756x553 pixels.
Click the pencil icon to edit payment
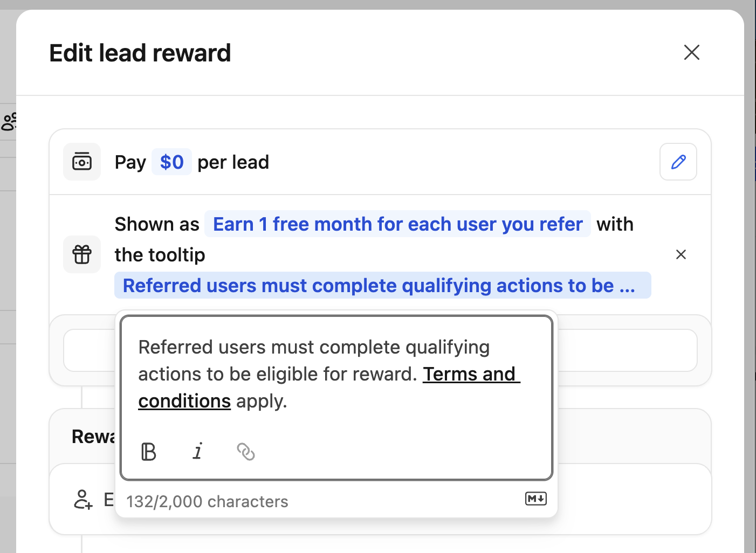[x=678, y=162]
